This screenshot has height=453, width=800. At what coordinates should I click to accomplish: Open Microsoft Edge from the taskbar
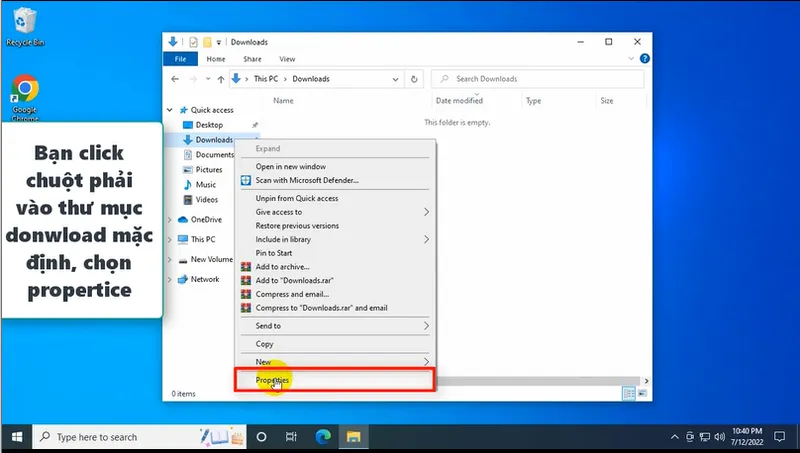pos(322,437)
